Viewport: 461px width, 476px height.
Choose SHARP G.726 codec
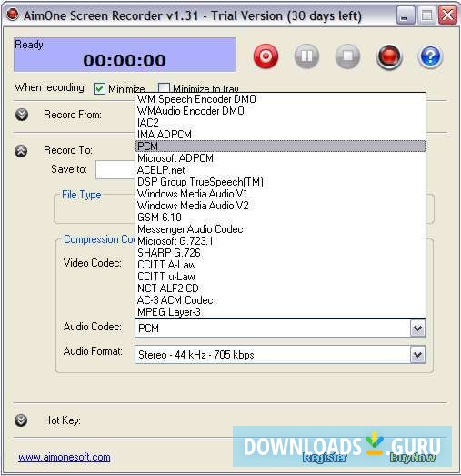click(281, 253)
